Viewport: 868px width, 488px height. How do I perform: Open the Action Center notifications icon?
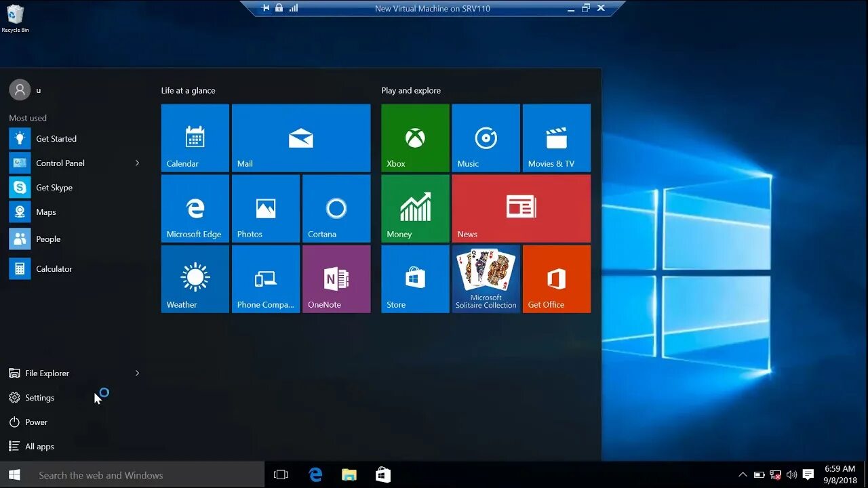pos(808,475)
